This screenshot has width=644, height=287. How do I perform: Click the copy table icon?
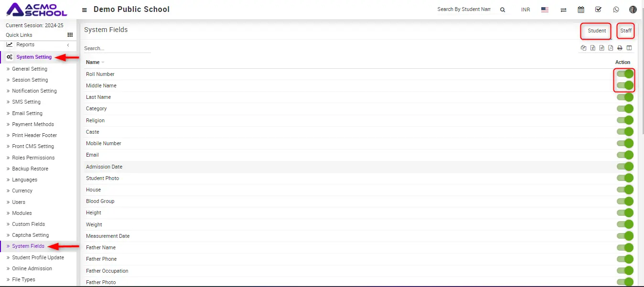coord(583,48)
